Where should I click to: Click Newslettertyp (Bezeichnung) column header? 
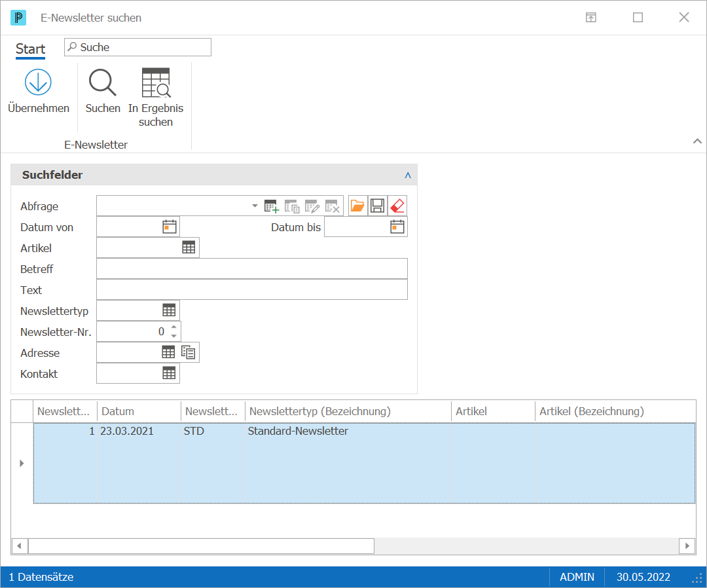[348, 411]
